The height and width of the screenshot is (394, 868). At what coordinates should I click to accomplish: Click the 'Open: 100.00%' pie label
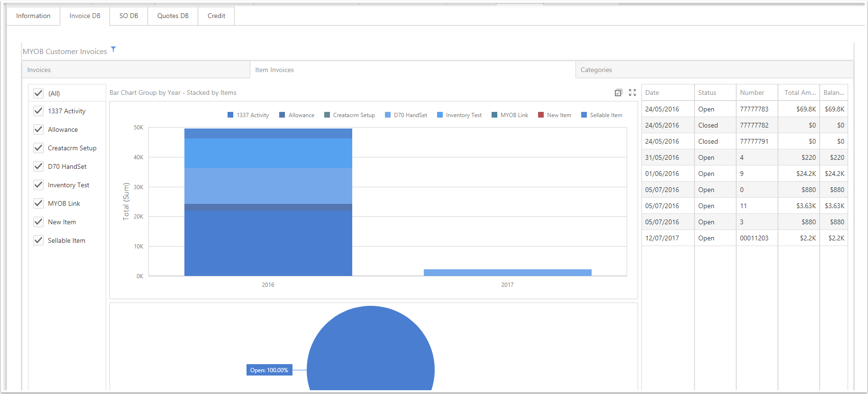(269, 370)
